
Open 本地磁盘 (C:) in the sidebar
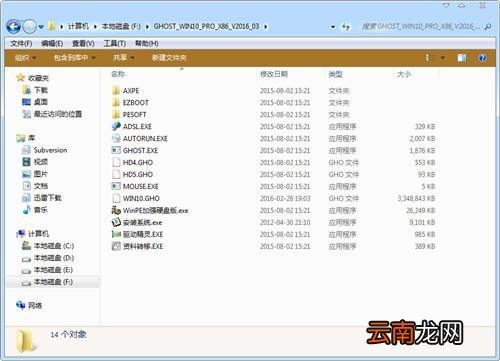tap(48, 246)
